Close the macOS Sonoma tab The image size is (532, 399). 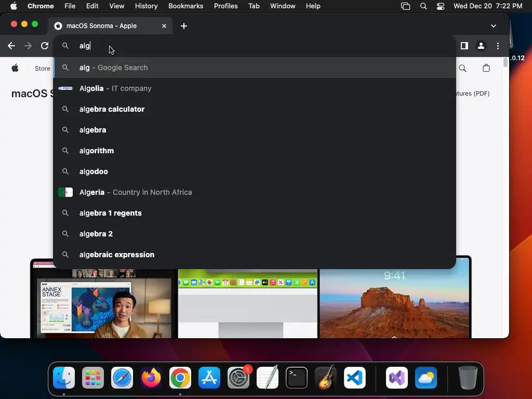pyautogui.click(x=164, y=26)
